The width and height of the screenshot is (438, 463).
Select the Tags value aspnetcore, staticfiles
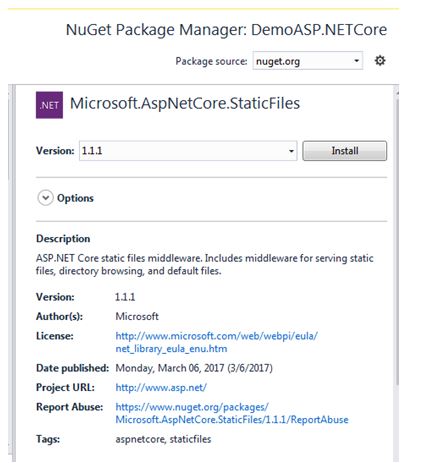coord(163,439)
